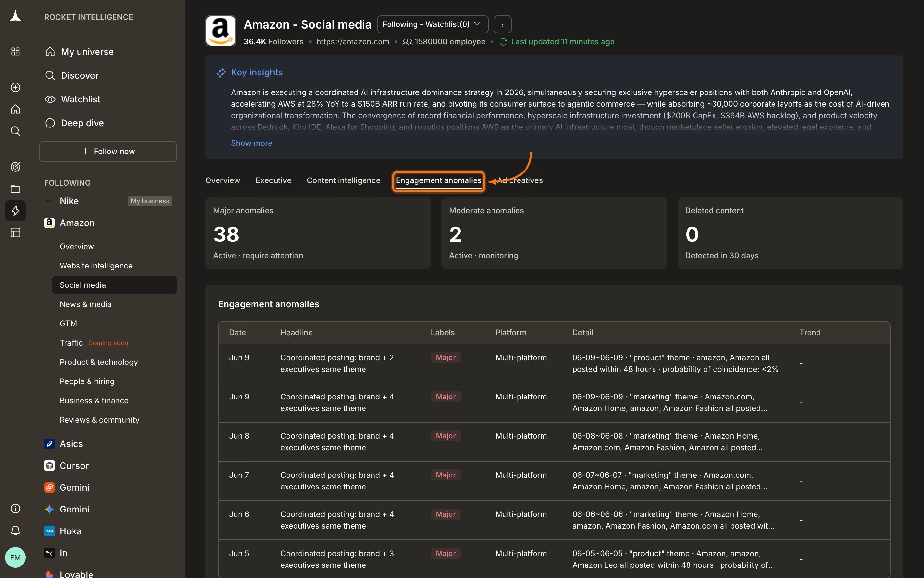
Task: Open the notifications bell icon
Action: pos(15,530)
